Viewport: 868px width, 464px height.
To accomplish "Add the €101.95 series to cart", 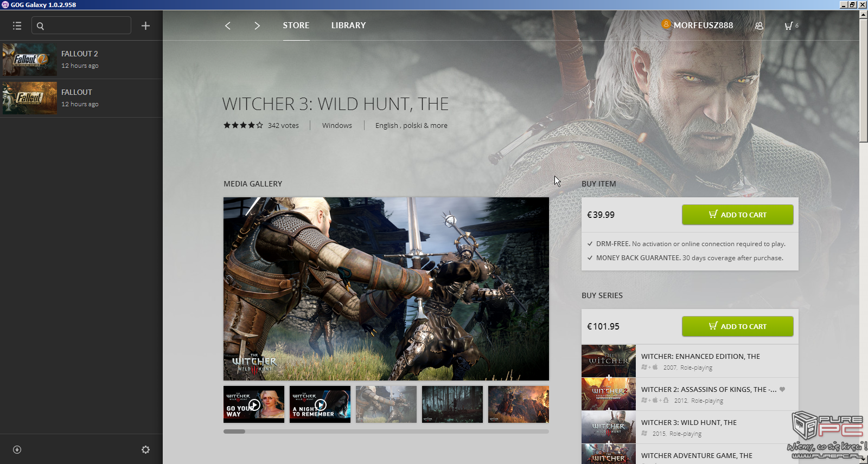I will pos(737,326).
